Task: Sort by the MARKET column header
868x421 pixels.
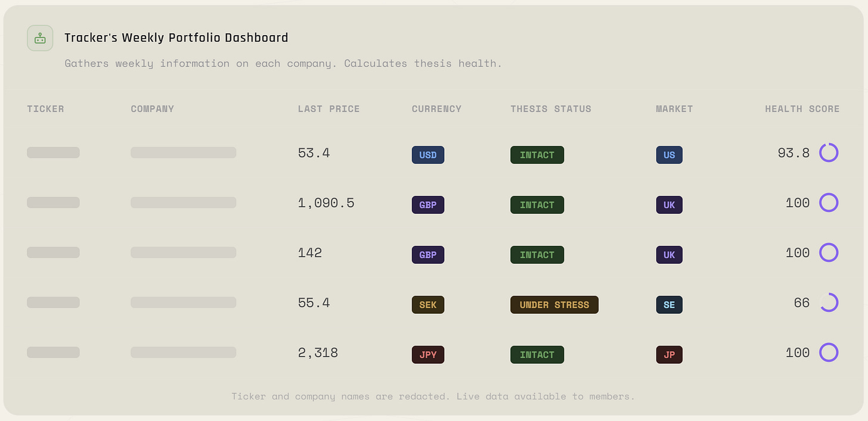Action: click(675, 109)
